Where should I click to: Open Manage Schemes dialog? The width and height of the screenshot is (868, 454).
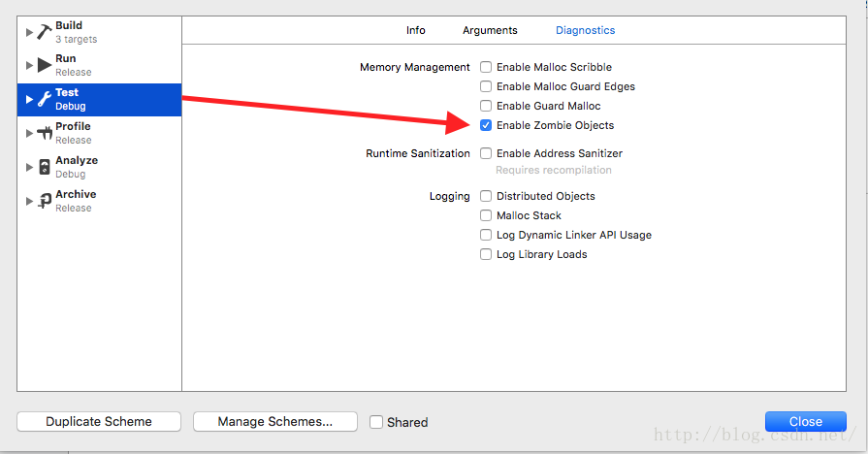(275, 421)
